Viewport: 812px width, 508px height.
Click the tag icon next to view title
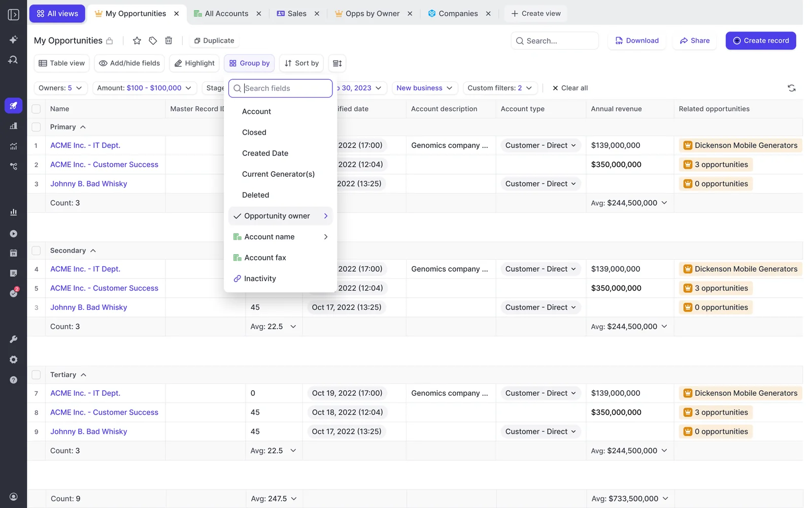coord(153,41)
